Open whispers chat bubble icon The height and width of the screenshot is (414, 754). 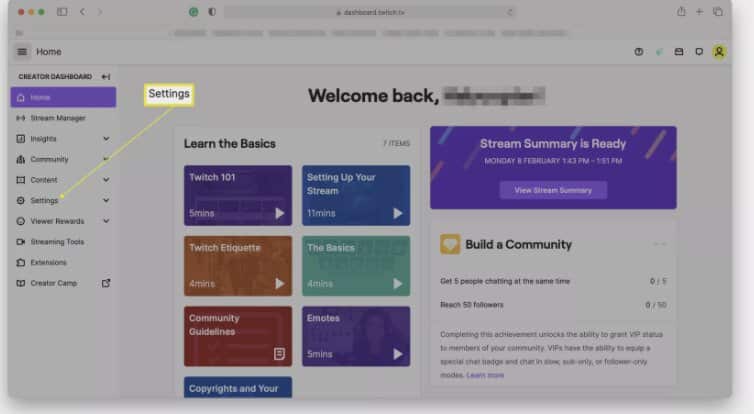(x=699, y=51)
